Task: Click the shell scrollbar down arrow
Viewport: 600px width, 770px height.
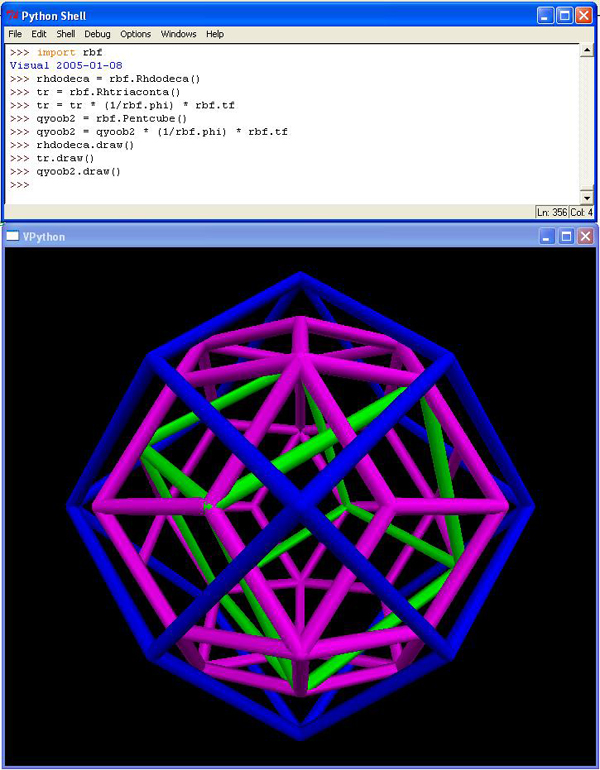Action: pyautogui.click(x=587, y=198)
